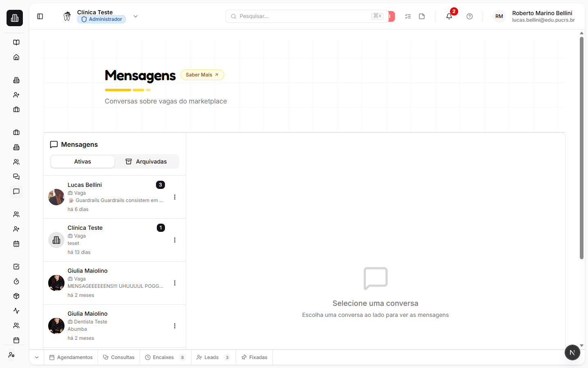The width and height of the screenshot is (588, 368).
Task: Select the Ativas messages filter
Action: (82, 161)
